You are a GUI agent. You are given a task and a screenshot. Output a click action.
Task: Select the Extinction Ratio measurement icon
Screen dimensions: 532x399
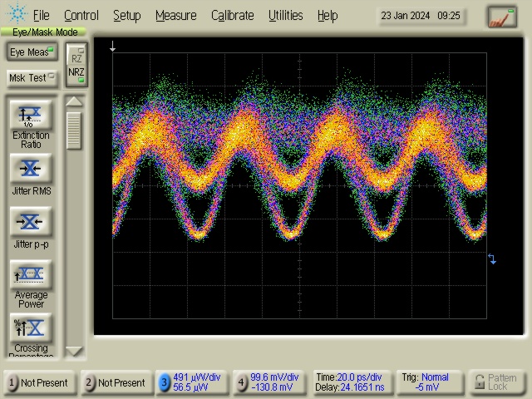(31, 116)
